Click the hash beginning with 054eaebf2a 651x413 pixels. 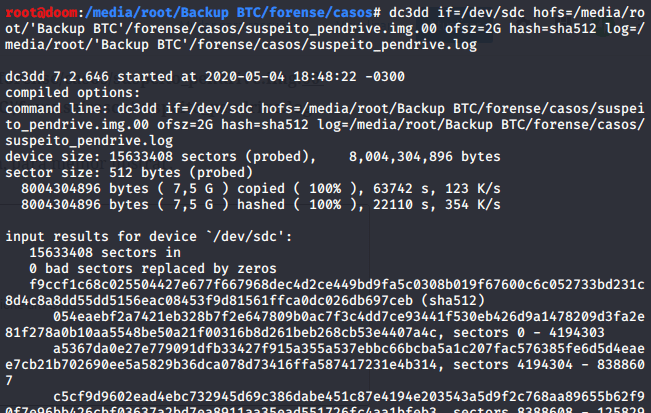[x=346, y=316]
